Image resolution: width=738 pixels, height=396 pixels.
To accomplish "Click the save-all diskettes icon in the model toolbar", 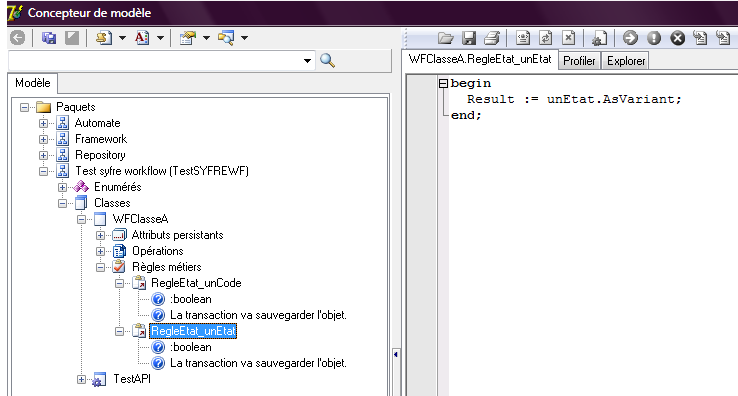I will pyautogui.click(x=48, y=38).
